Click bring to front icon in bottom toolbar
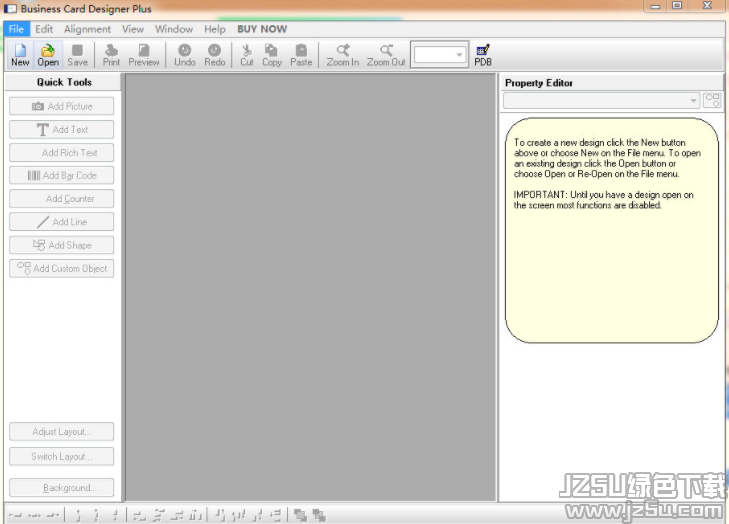Screen dimensions: 729x524 (x=300, y=515)
